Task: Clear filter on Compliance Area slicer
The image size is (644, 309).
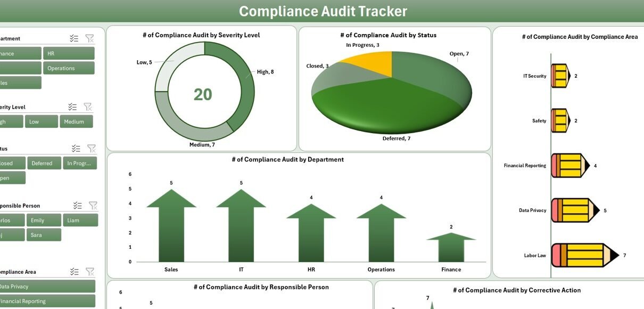Action: (90, 272)
